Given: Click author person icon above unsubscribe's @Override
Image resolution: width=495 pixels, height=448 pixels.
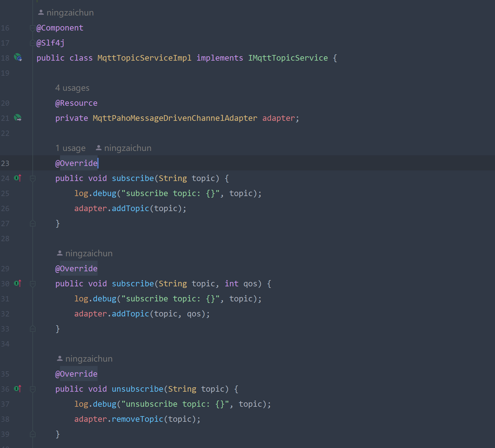Looking at the screenshot, I should pyautogui.click(x=60, y=358).
